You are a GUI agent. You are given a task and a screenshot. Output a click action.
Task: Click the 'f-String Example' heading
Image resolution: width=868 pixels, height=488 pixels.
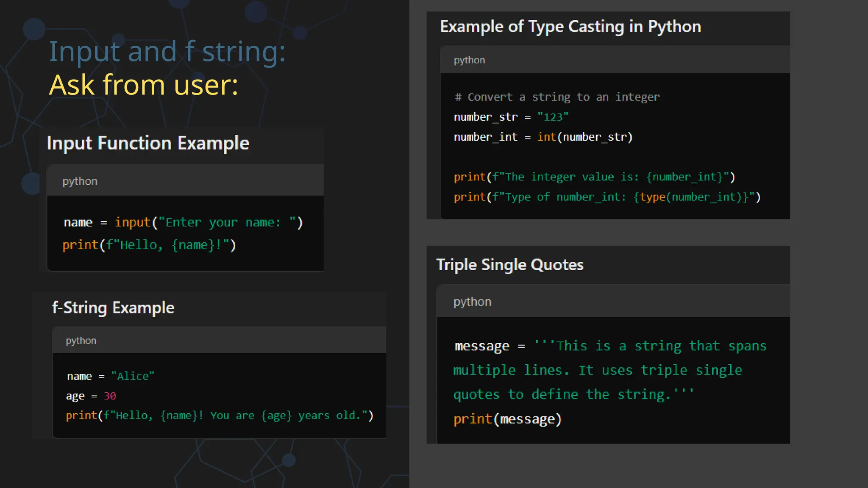(113, 308)
